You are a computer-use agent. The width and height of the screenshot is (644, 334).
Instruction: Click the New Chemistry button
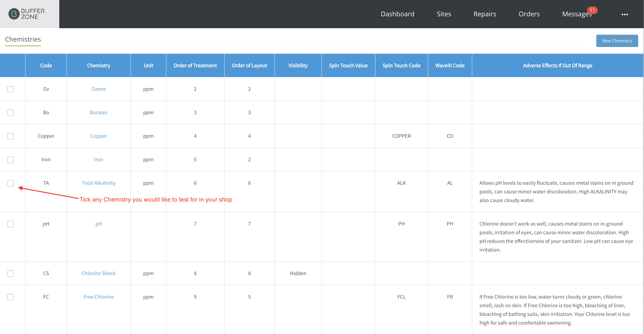point(617,41)
